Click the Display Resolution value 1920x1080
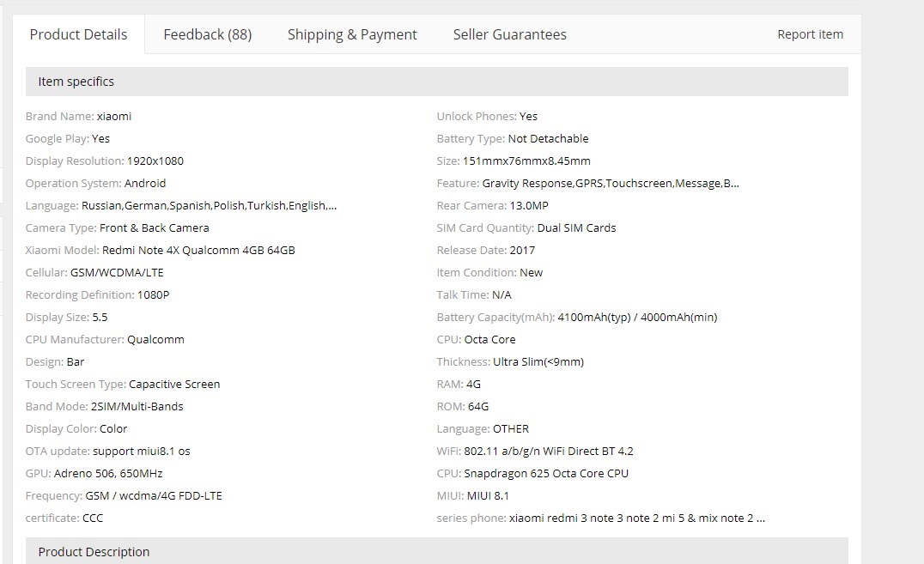 click(x=155, y=161)
